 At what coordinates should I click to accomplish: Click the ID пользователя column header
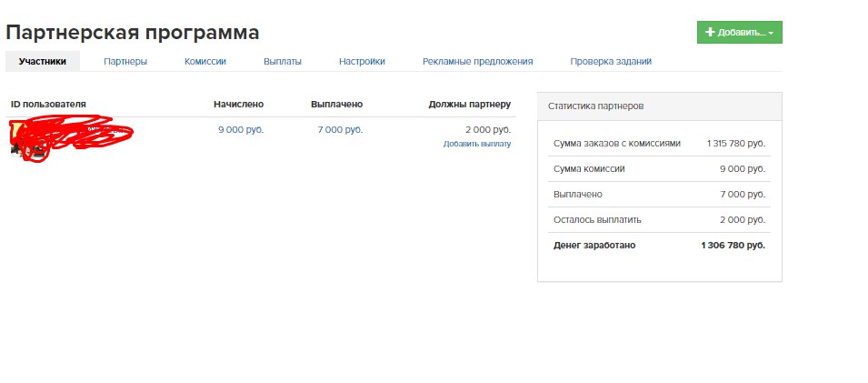pyautogui.click(x=48, y=105)
